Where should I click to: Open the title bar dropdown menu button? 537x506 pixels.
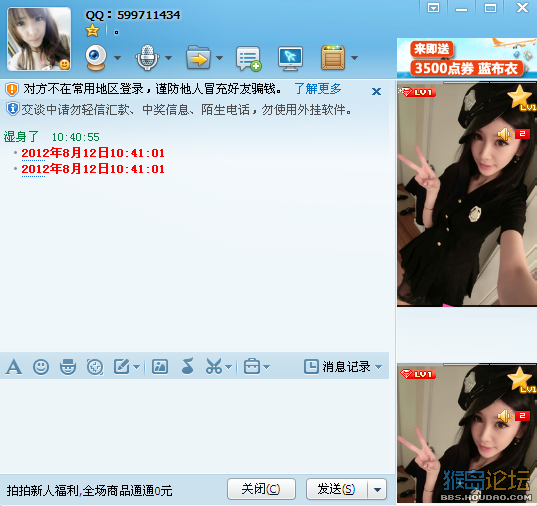pos(434,8)
